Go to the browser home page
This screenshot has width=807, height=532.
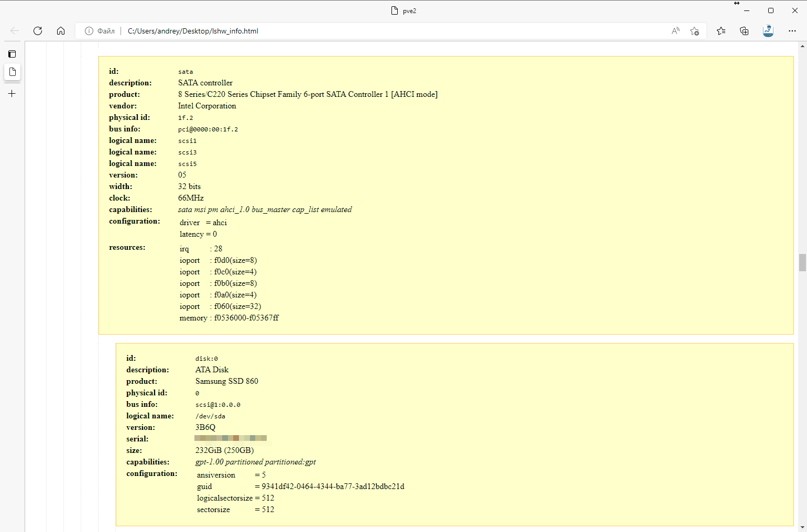coord(61,31)
